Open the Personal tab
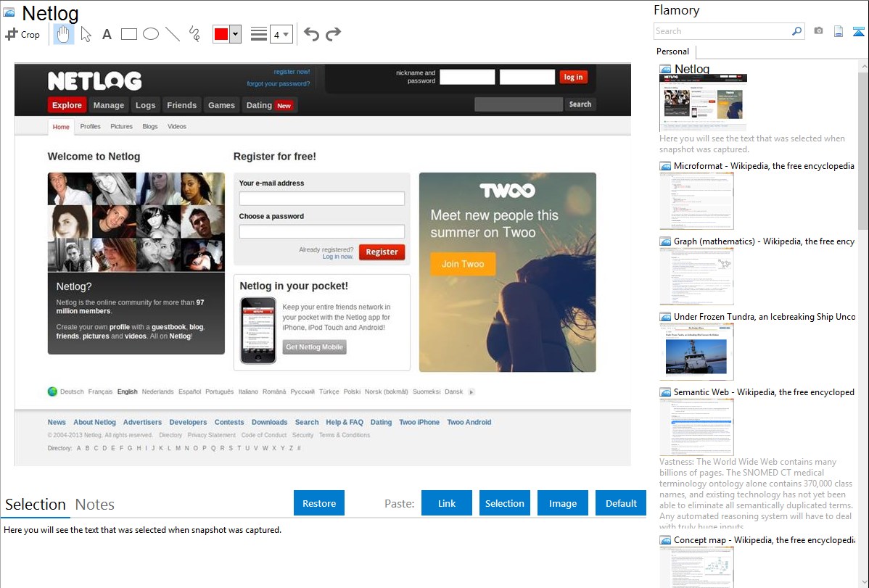 click(673, 51)
